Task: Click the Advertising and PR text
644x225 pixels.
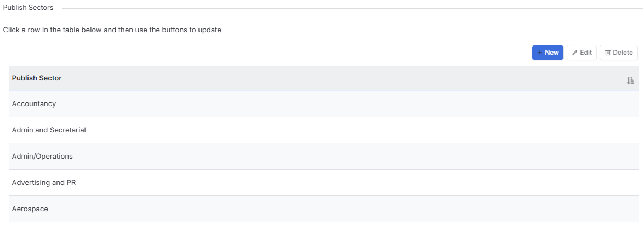Action: [44, 183]
